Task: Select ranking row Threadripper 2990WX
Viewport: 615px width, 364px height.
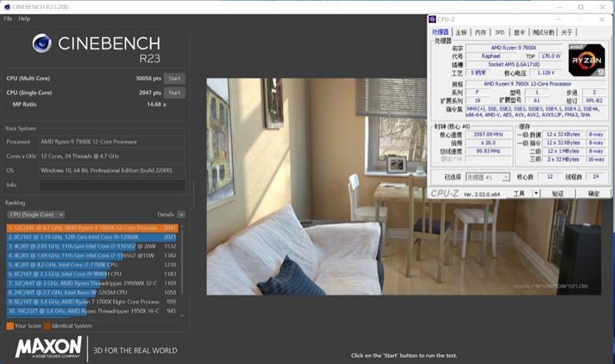Action: click(92, 283)
